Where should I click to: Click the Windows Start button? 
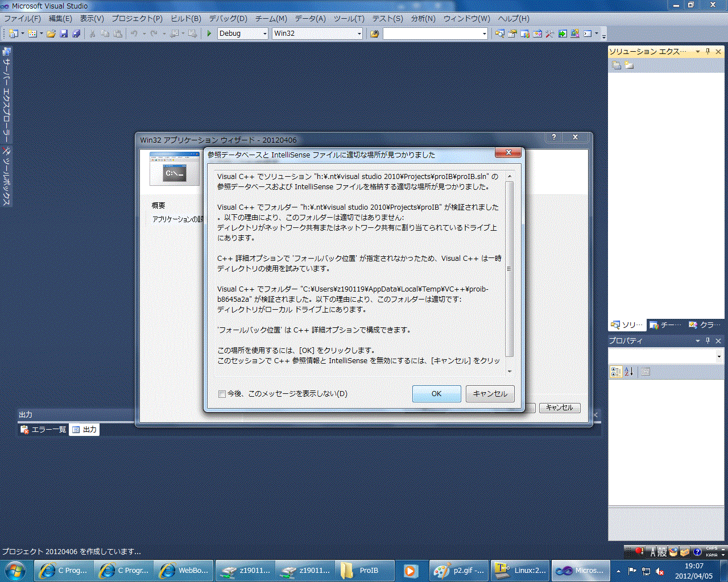pyautogui.click(x=15, y=570)
